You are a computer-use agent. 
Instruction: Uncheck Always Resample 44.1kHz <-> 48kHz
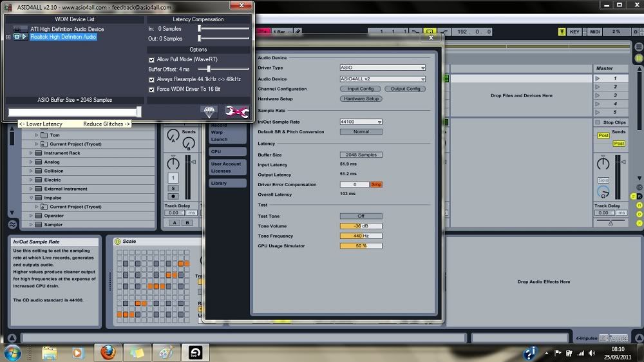click(x=151, y=79)
